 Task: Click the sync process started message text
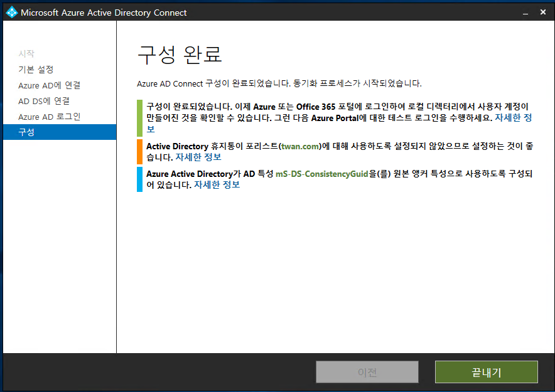coord(357,84)
